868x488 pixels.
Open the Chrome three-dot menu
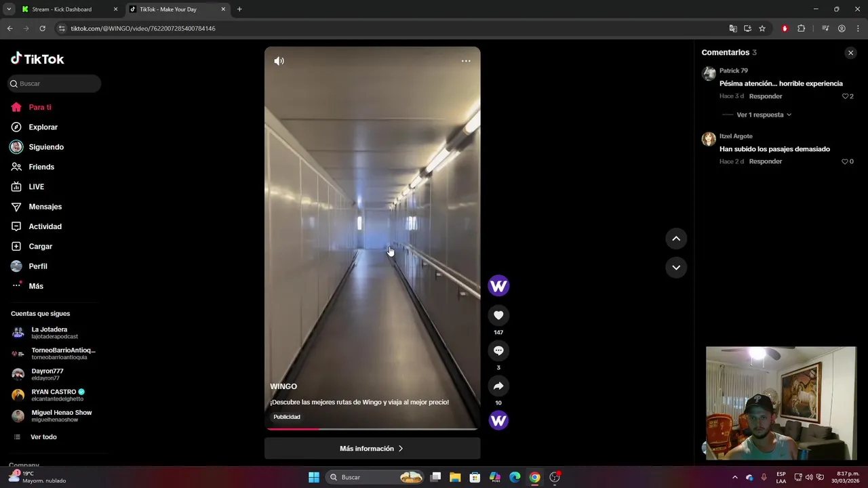(x=858, y=28)
